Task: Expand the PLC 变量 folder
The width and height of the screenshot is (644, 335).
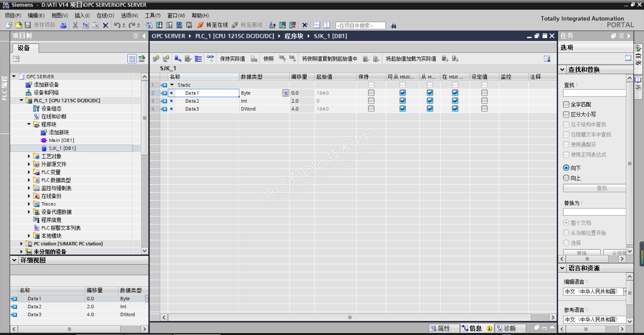Action: pyautogui.click(x=29, y=172)
